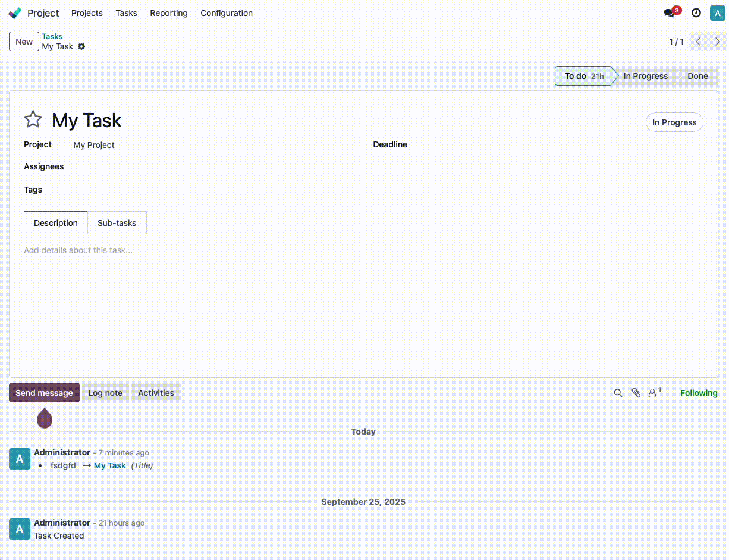
Task: Click the Tasks breadcrumb link
Action: tap(52, 36)
